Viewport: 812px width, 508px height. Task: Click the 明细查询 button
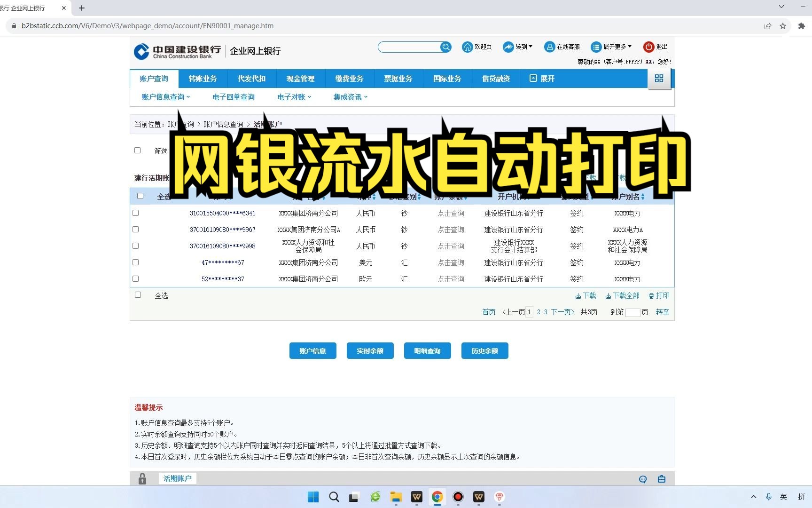pos(427,350)
